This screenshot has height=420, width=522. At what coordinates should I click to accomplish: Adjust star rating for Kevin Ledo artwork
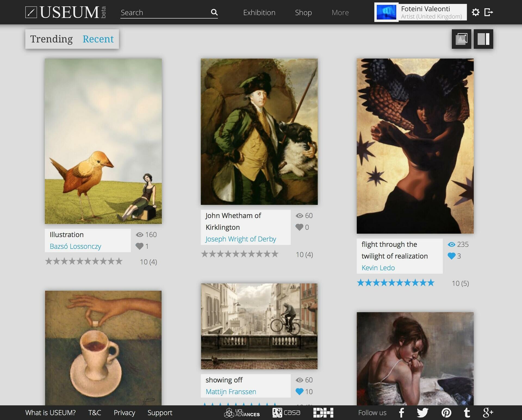(396, 283)
